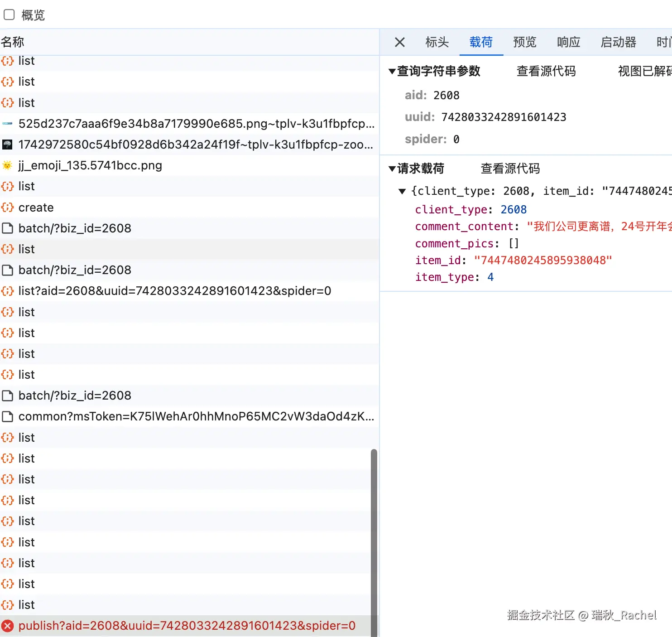
Task: Collapse the 查询字符串参数 section
Action: [392, 72]
